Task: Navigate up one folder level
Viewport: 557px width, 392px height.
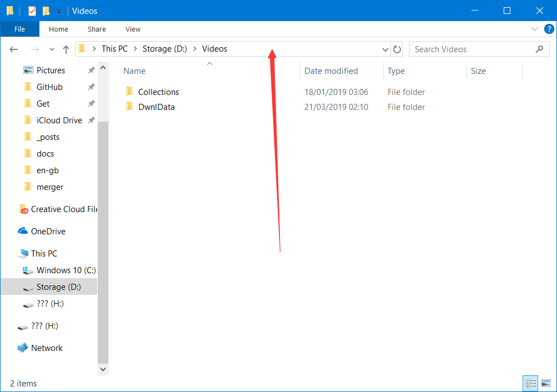Action: pyautogui.click(x=66, y=49)
